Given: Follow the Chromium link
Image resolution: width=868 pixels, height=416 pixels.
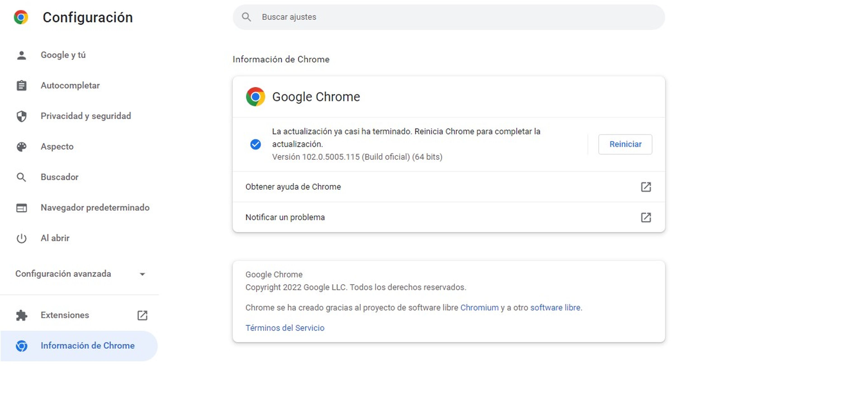Looking at the screenshot, I should (479, 307).
